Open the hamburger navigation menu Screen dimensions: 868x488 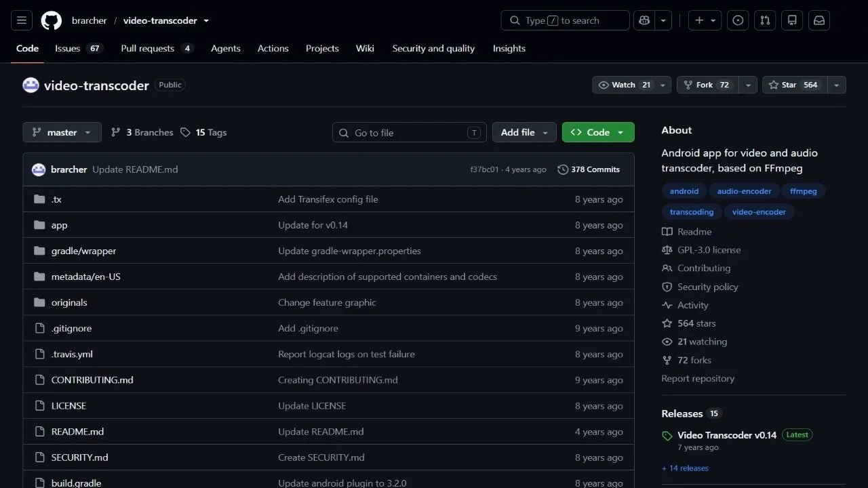(22, 20)
